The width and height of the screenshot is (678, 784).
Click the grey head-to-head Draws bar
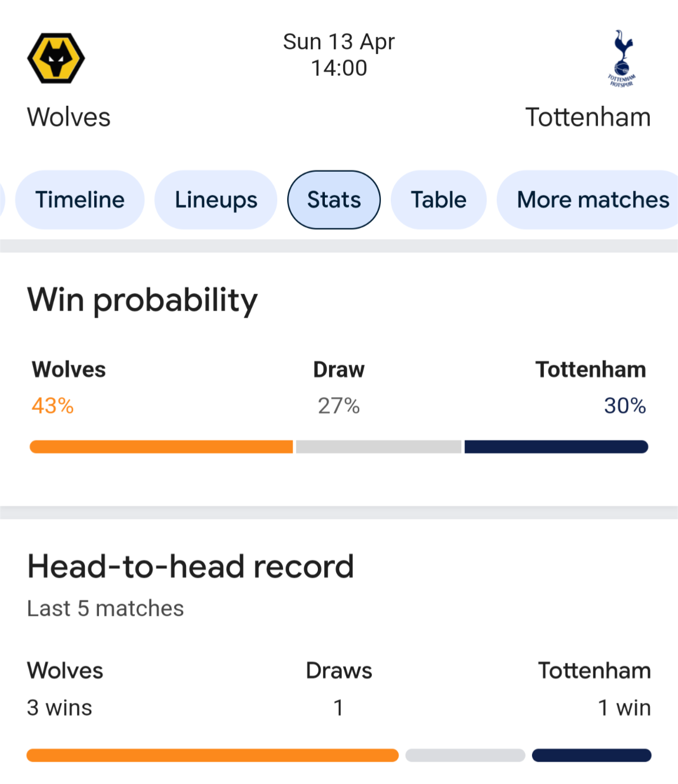[465, 755]
